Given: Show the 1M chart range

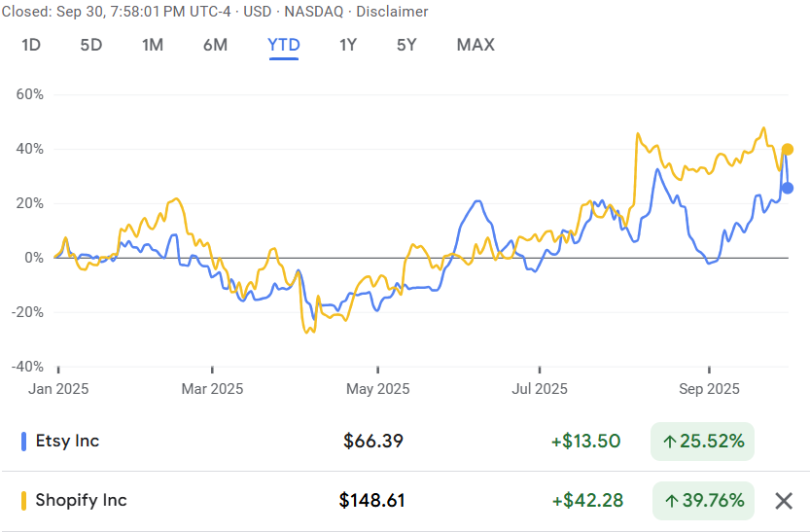Looking at the screenshot, I should [153, 45].
